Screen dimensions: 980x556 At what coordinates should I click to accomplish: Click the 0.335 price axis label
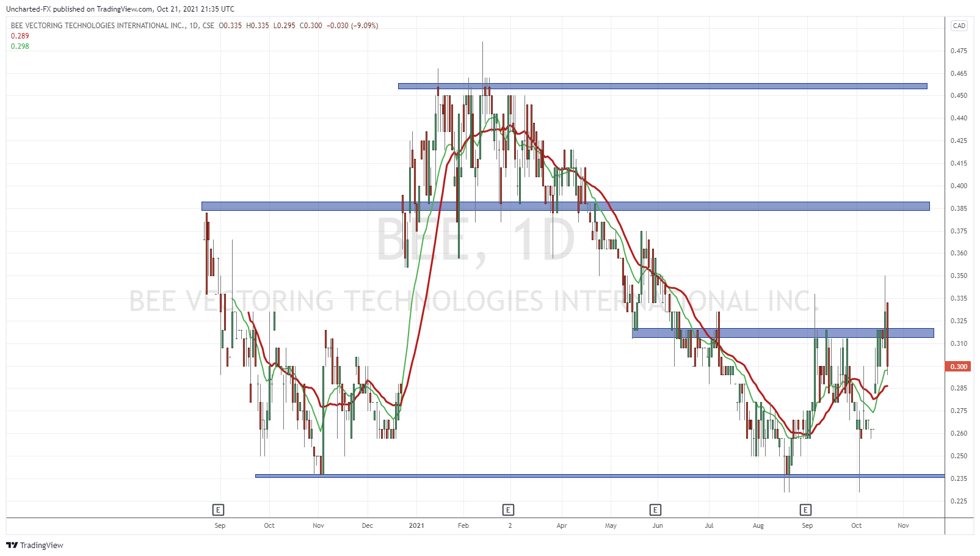click(x=959, y=298)
